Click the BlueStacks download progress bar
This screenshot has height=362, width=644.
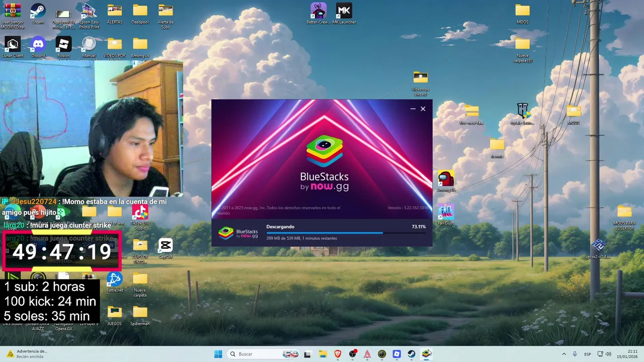346,233
